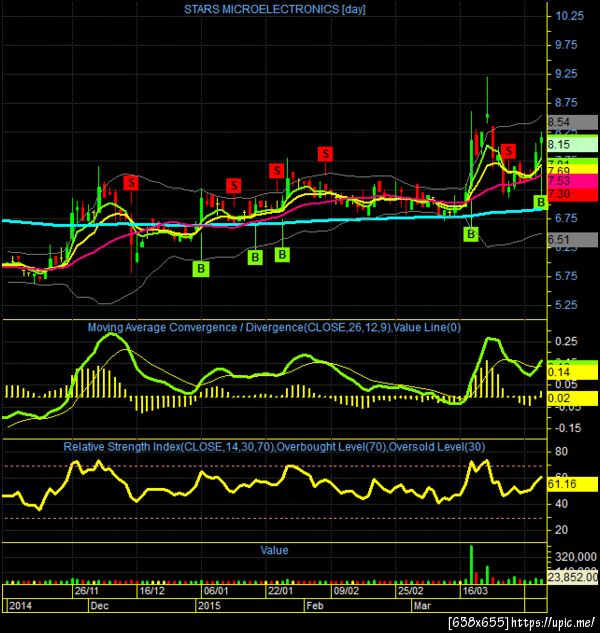This screenshot has height=633, width=600.
Task: Click the Value volume panel title
Action: (x=274, y=550)
